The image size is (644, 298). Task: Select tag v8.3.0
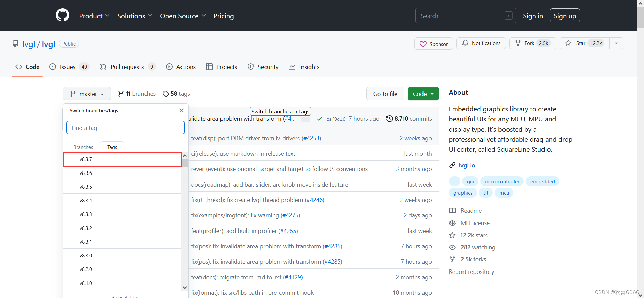[x=122, y=256]
